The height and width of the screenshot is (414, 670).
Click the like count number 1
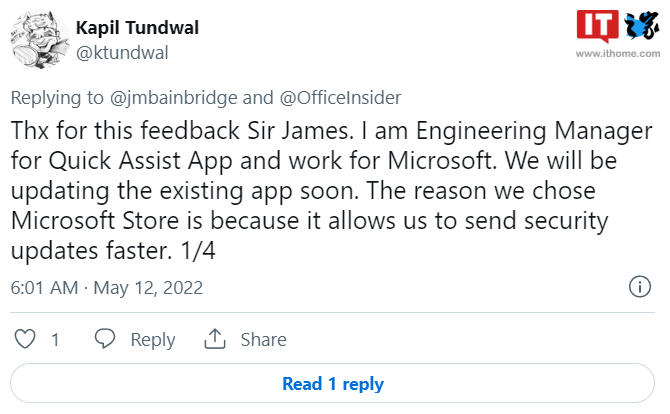tap(55, 340)
